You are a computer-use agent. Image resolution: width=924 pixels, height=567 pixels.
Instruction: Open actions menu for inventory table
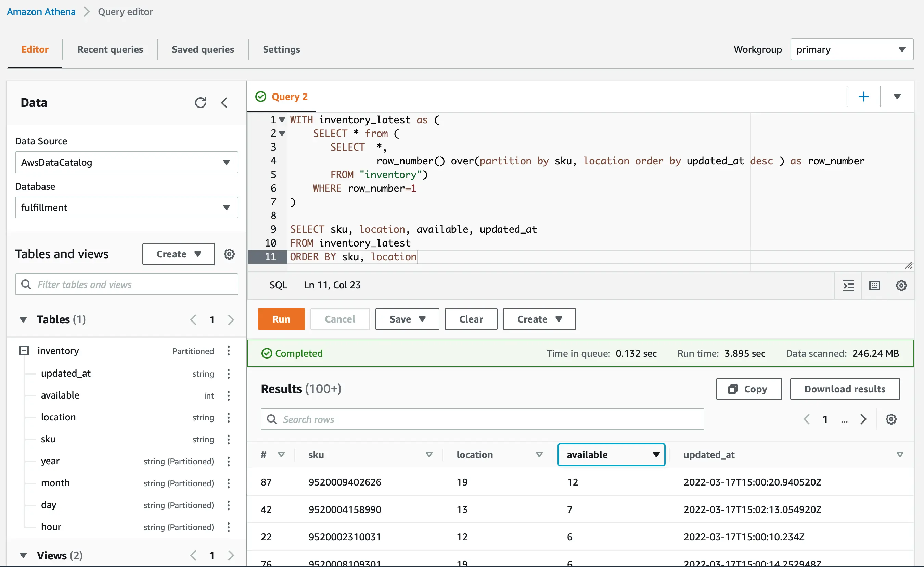pos(228,351)
